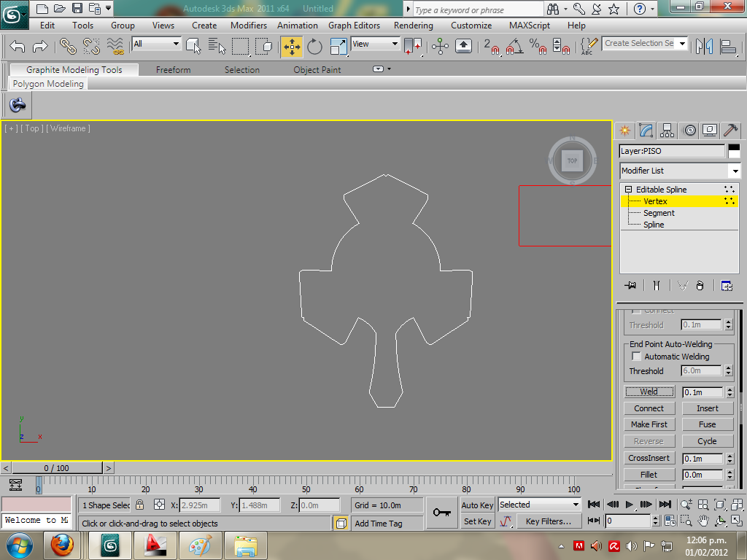The image size is (747, 560).
Task: Activate the Select Object tool
Action: pyautogui.click(x=193, y=46)
